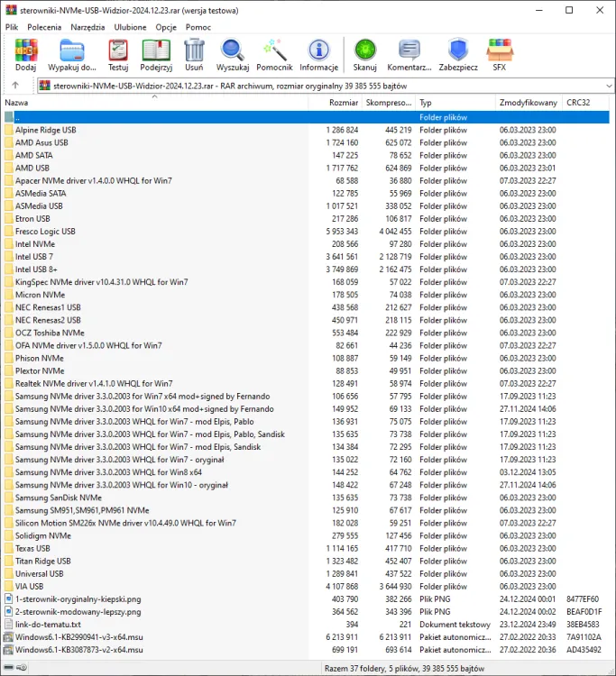616x676 pixels.
Task: Select the parent folder '..' row
Action: coord(307,117)
